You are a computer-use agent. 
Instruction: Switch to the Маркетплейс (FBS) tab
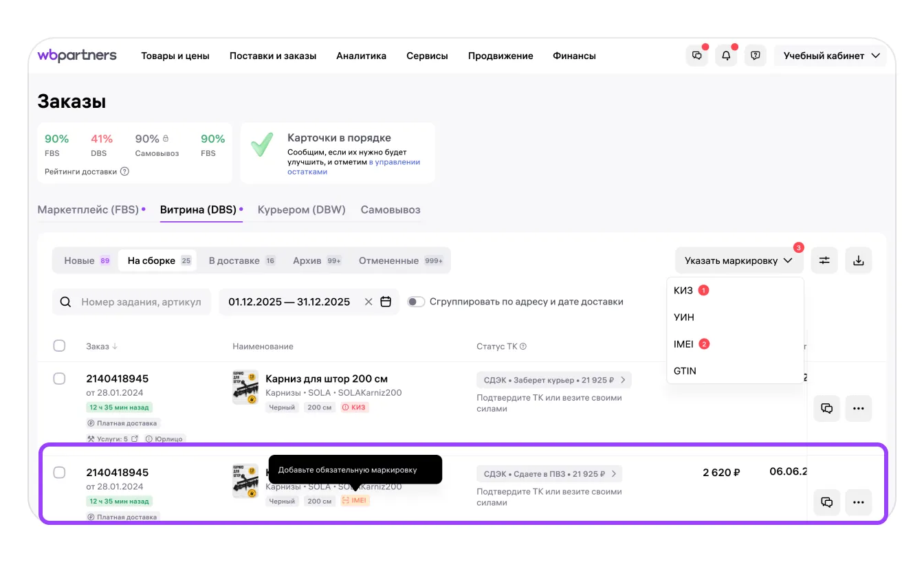pyautogui.click(x=88, y=210)
